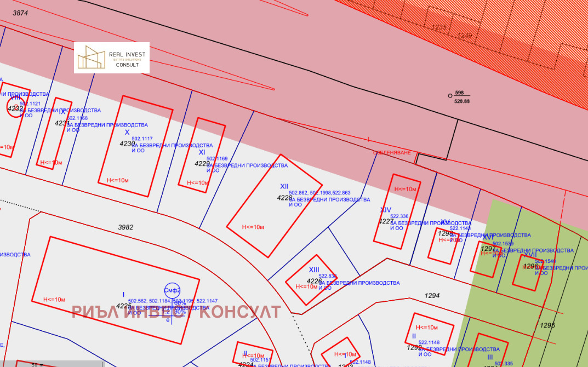Click the РИЪЛ ИНВЕСТ КОНСУЛТ watermark

(176, 312)
